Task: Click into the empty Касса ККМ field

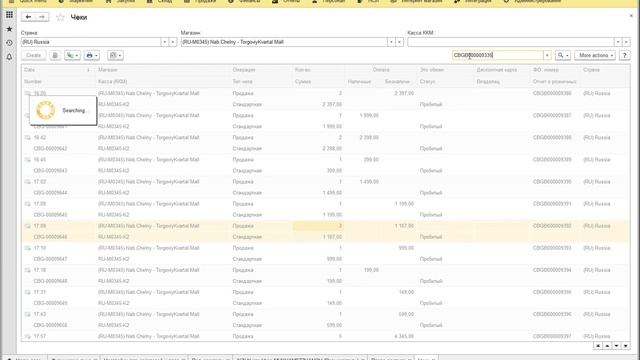Action: coord(511,42)
